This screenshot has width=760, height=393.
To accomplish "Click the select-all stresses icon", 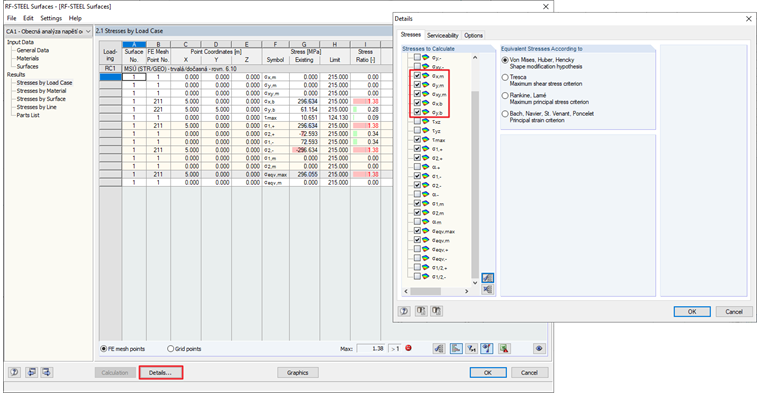I will click(488, 278).
